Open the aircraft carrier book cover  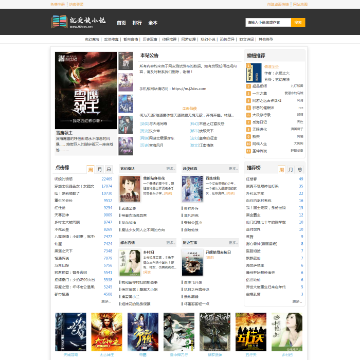(x=192, y=262)
